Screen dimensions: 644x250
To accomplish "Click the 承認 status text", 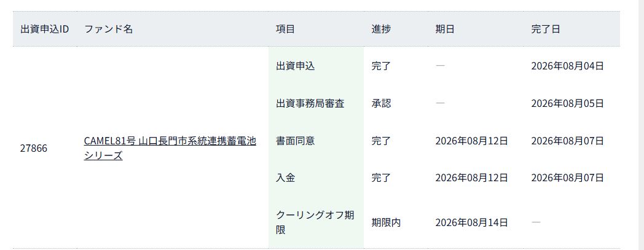I will click(381, 103).
